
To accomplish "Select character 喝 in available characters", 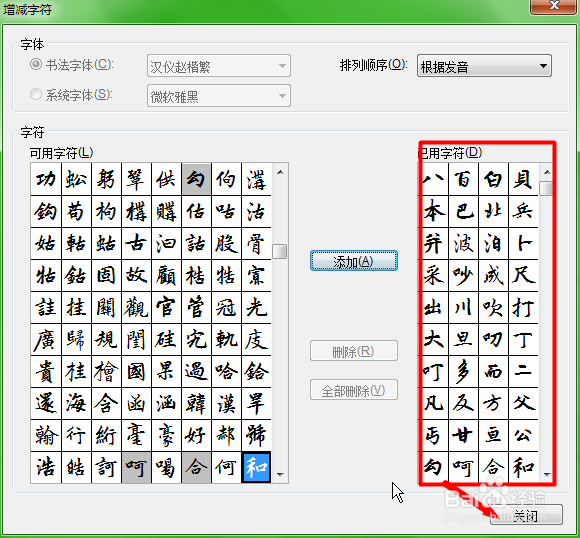I will (166, 467).
